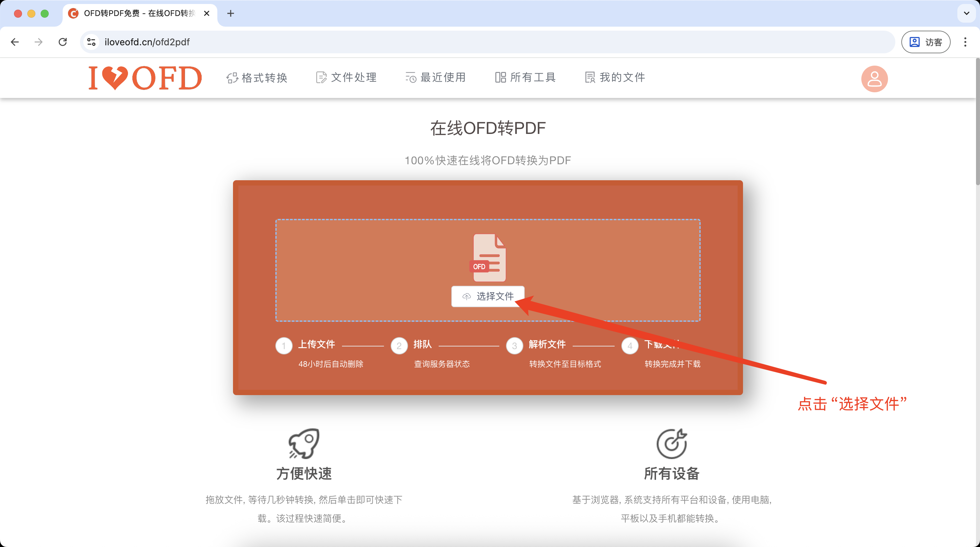Image resolution: width=980 pixels, height=547 pixels.
Task: Open the Chrome three-dot menu
Action: [x=966, y=42]
